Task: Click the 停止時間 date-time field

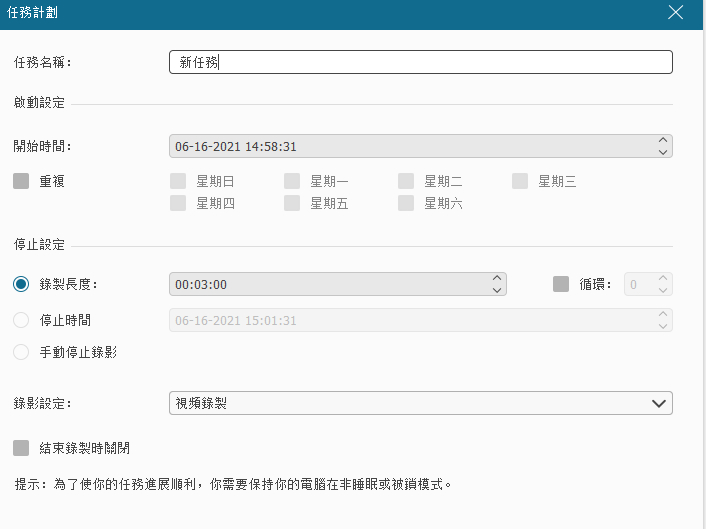Action: pyautogui.click(x=421, y=320)
